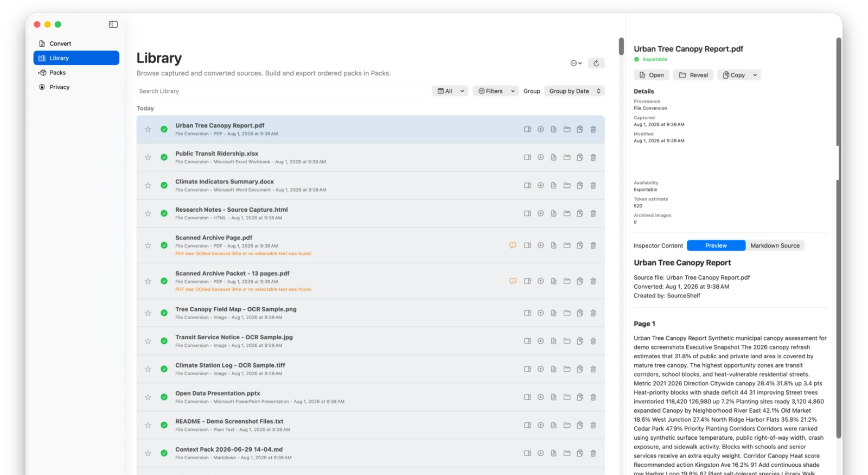The width and height of the screenshot is (868, 475).
Task: Star the Public Transit Ridership.xlsx row
Action: (148, 157)
